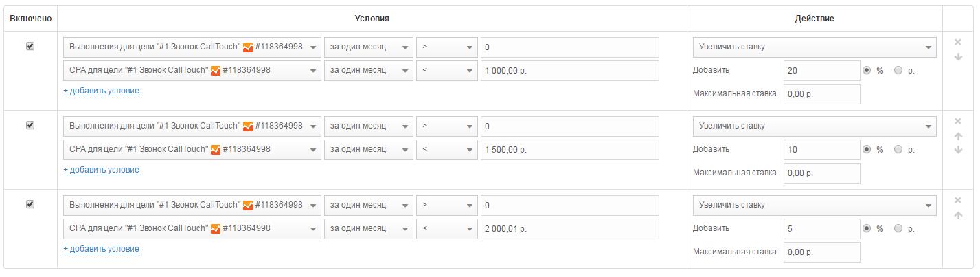Delete the third rule with X icon

pos(958,200)
